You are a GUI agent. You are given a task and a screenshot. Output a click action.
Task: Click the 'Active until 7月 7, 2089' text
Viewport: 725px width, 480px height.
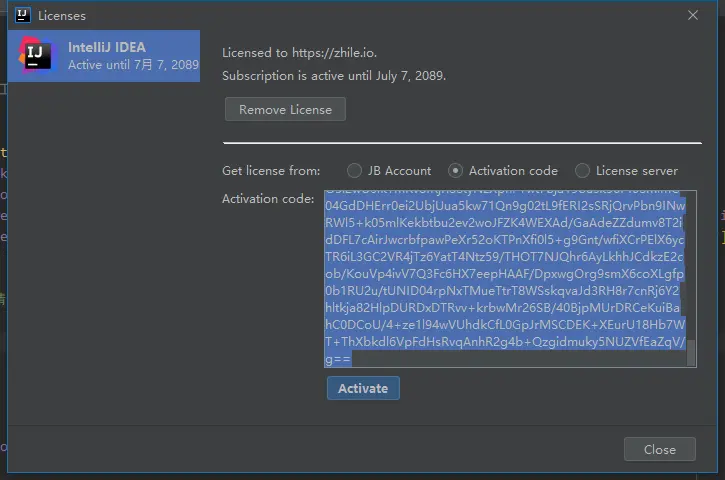pyautogui.click(x=133, y=65)
